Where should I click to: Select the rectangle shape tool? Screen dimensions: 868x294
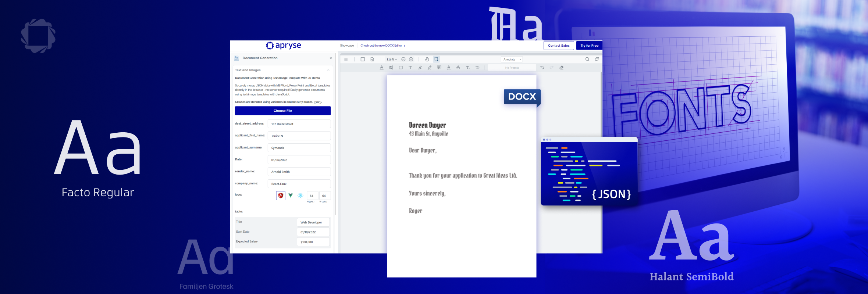pyautogui.click(x=401, y=68)
